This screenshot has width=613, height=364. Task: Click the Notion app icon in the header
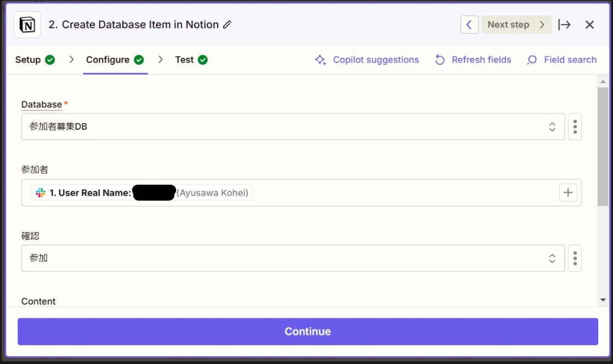(x=26, y=24)
